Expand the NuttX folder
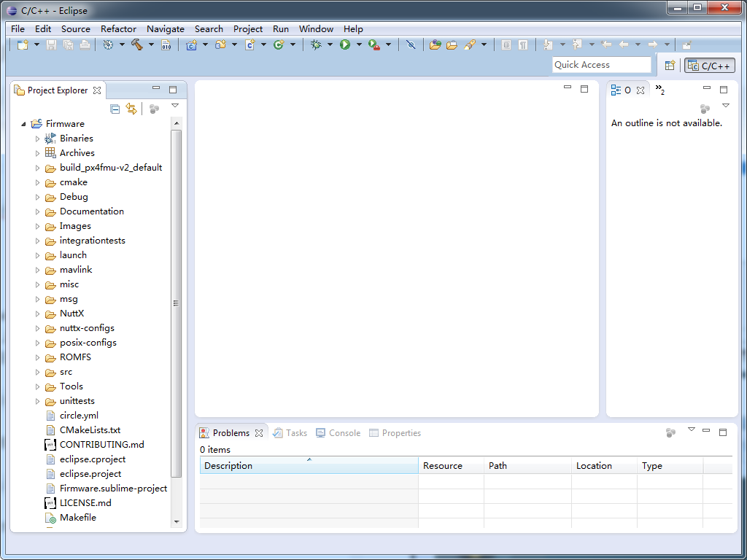 click(38, 314)
